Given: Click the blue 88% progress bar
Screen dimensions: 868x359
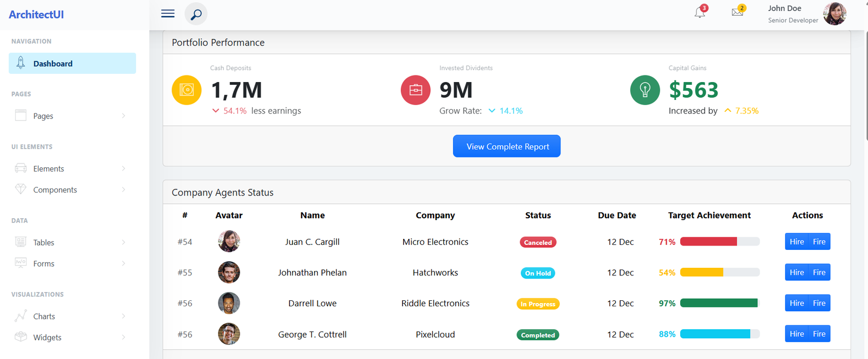Looking at the screenshot, I should (x=720, y=333).
